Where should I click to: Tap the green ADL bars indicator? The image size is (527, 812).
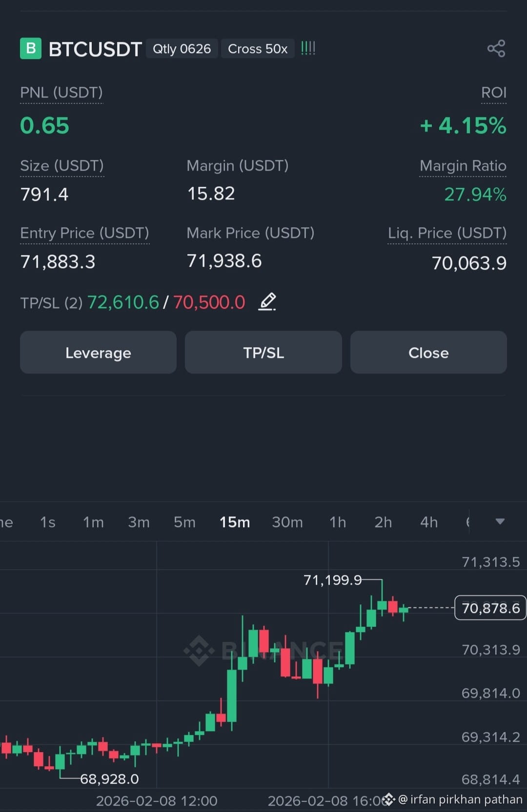pyautogui.click(x=308, y=48)
